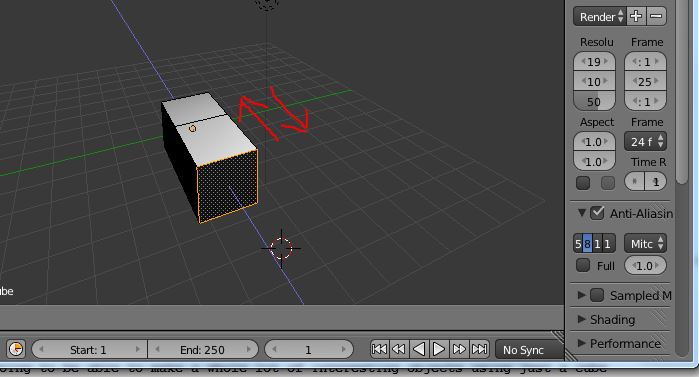Viewport: 699px width, 377px height.
Task: Click the upper Aspect 1.0 field
Action: coord(594,142)
